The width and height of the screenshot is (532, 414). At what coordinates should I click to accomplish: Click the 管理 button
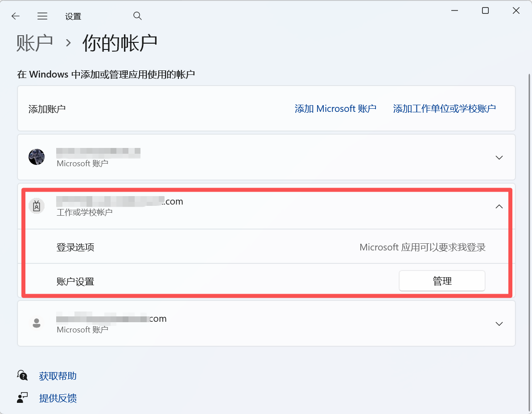[442, 281]
